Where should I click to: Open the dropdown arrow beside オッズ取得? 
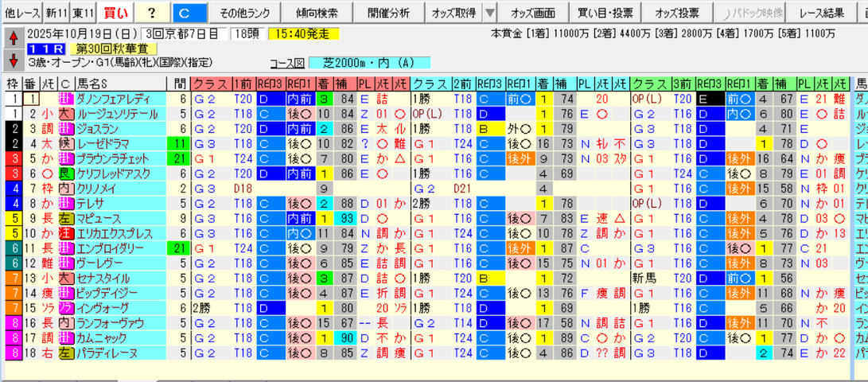(x=490, y=12)
